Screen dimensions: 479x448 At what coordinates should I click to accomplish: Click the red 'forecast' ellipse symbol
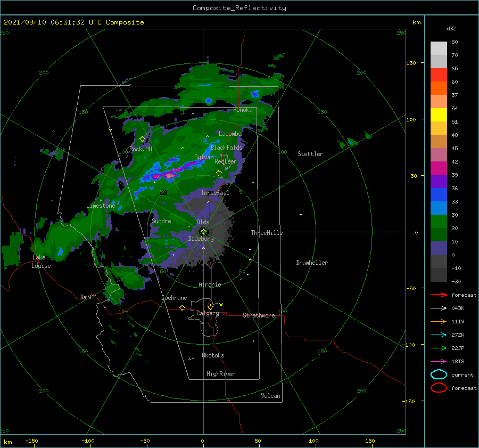439,388
